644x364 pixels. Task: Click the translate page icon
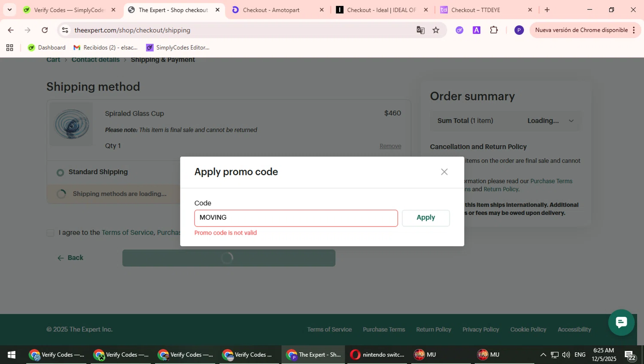click(x=420, y=30)
